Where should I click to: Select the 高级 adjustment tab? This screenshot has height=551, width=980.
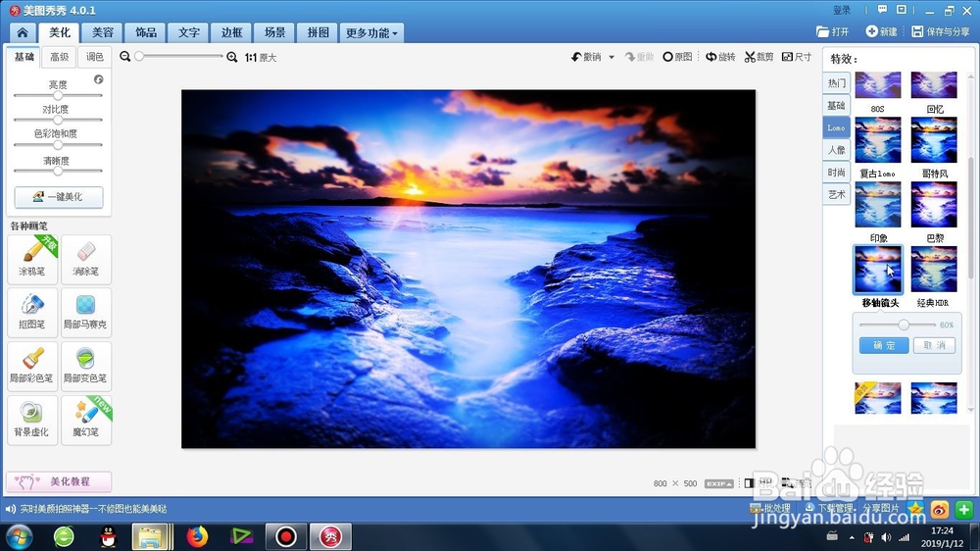[x=60, y=57]
